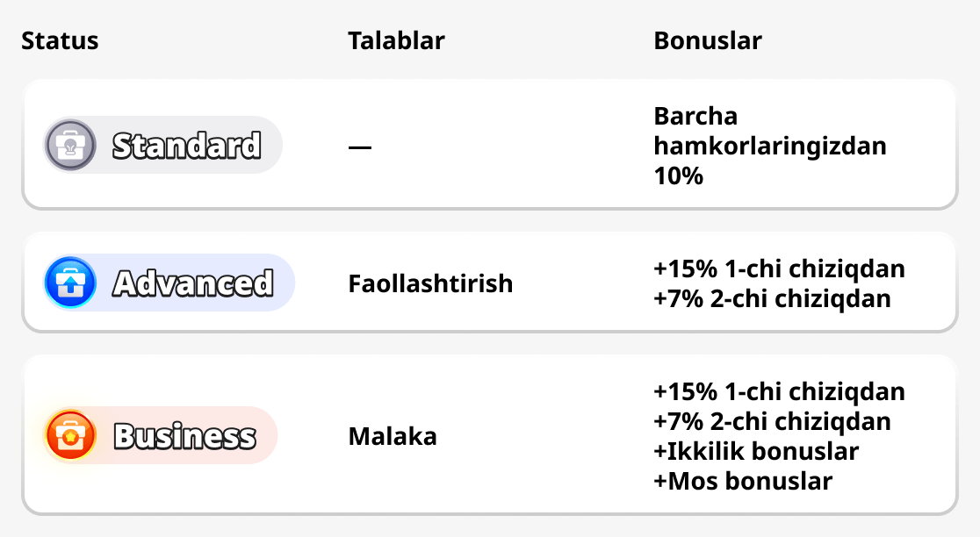Image resolution: width=980 pixels, height=537 pixels.
Task: Click the Bonuslar column header
Action: point(708,40)
